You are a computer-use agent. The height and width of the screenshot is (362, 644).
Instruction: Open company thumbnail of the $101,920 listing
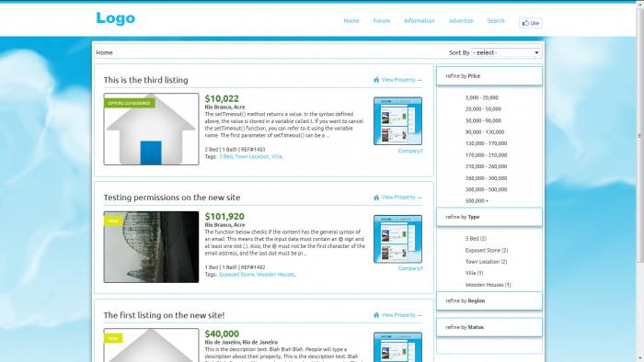[x=397, y=239]
